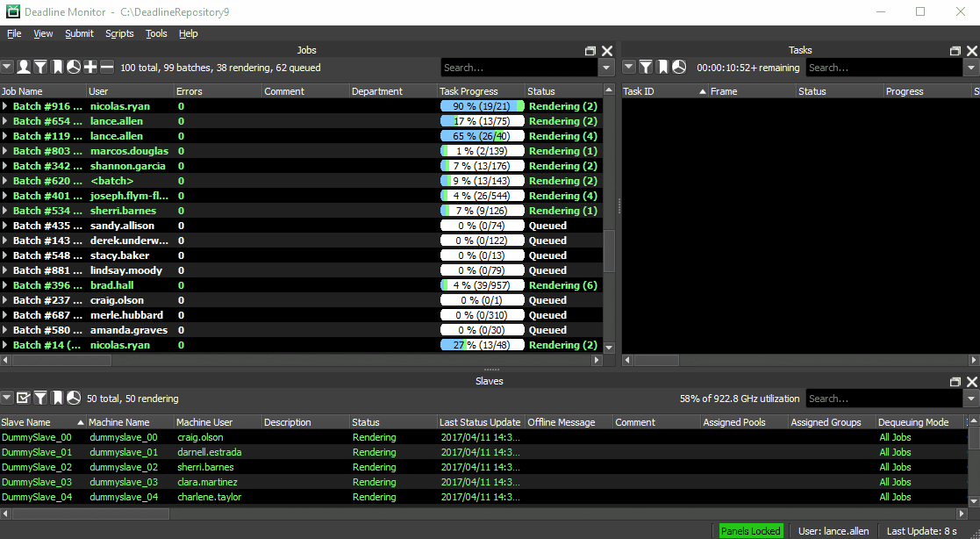Open the Tasks panel toolbar dropdown menu
This screenshot has width=980, height=539.
point(629,67)
